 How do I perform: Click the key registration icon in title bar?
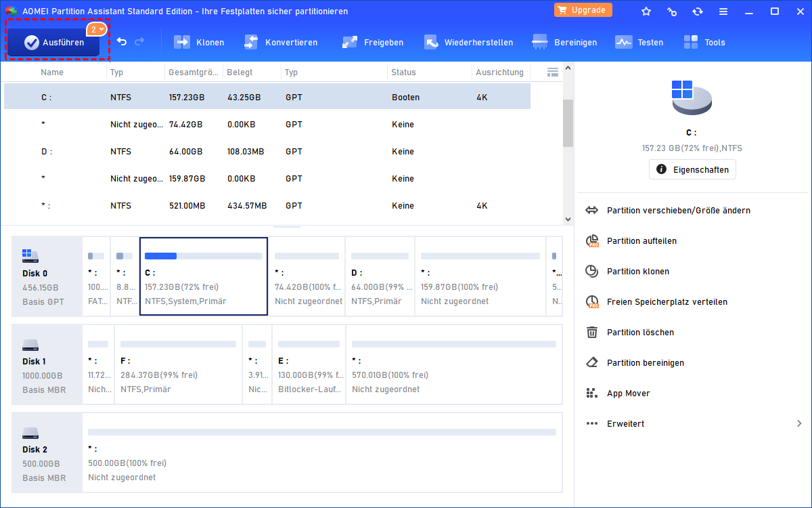click(672, 12)
